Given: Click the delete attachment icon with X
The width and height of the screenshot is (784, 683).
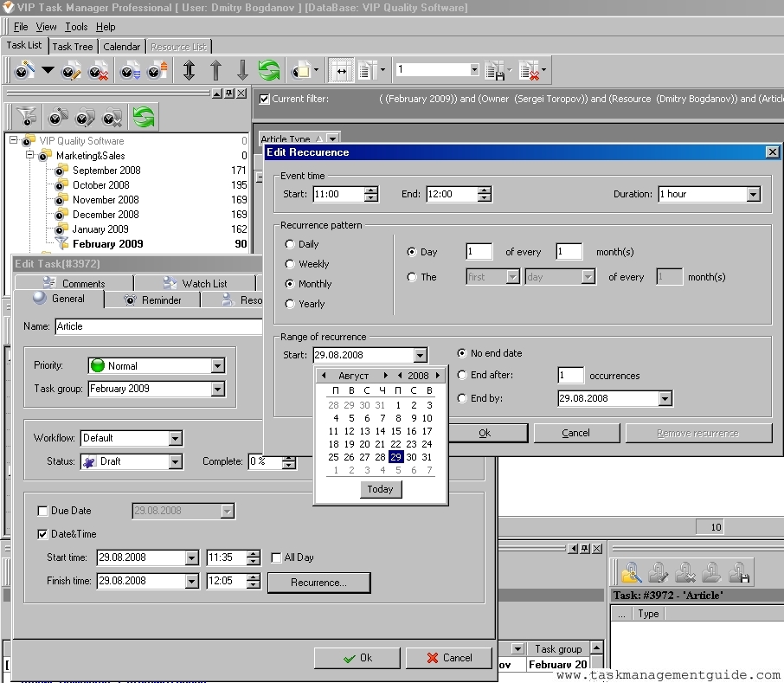Looking at the screenshot, I should pos(685,573).
